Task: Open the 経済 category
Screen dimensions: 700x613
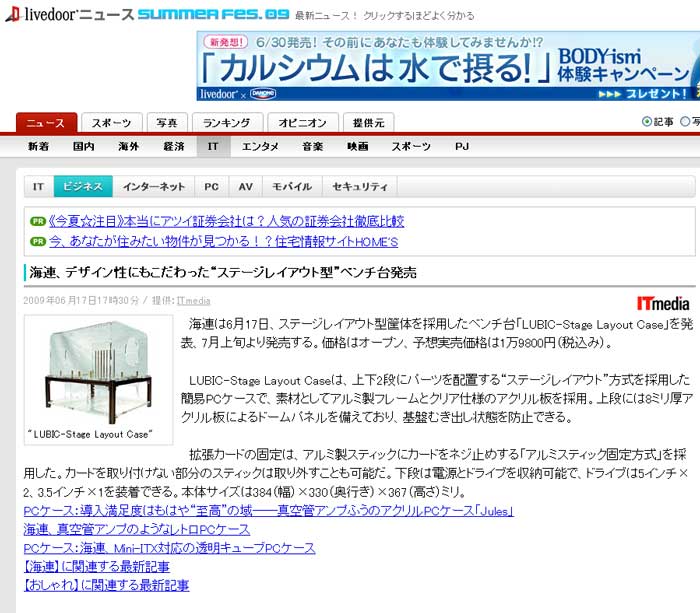Action: coord(174,146)
